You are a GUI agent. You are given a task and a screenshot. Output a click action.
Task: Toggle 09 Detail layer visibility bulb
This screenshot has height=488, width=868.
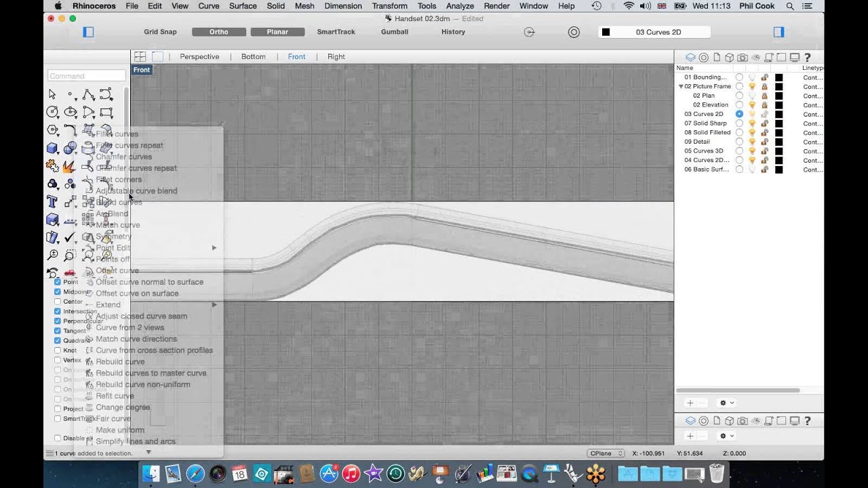(752, 142)
